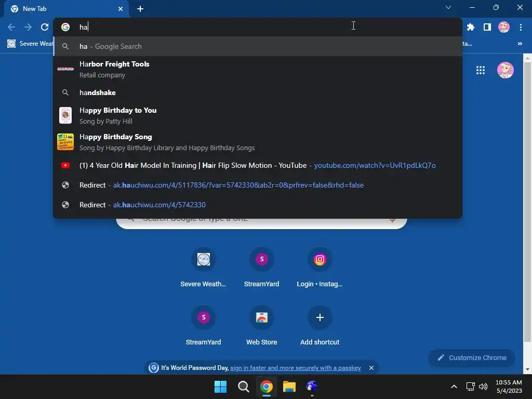
Task: Open the Sonic app in taskbar
Action: click(x=312, y=387)
